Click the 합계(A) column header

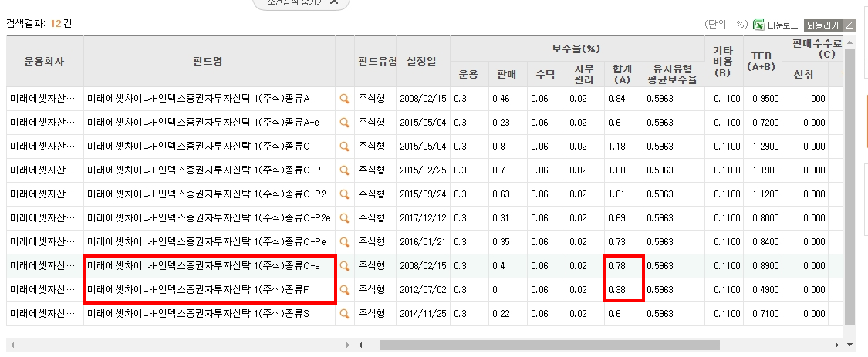623,74
